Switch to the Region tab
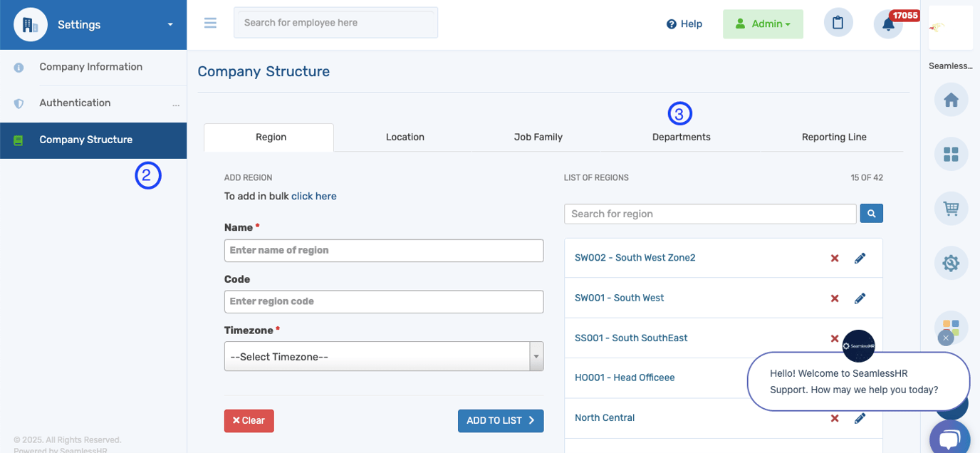This screenshot has height=453, width=980. click(269, 137)
